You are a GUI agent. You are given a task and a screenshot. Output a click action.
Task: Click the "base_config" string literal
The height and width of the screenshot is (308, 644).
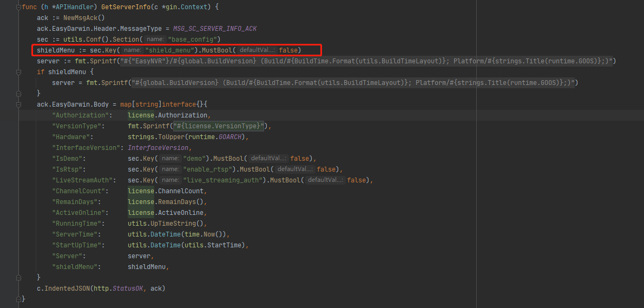tap(192, 40)
